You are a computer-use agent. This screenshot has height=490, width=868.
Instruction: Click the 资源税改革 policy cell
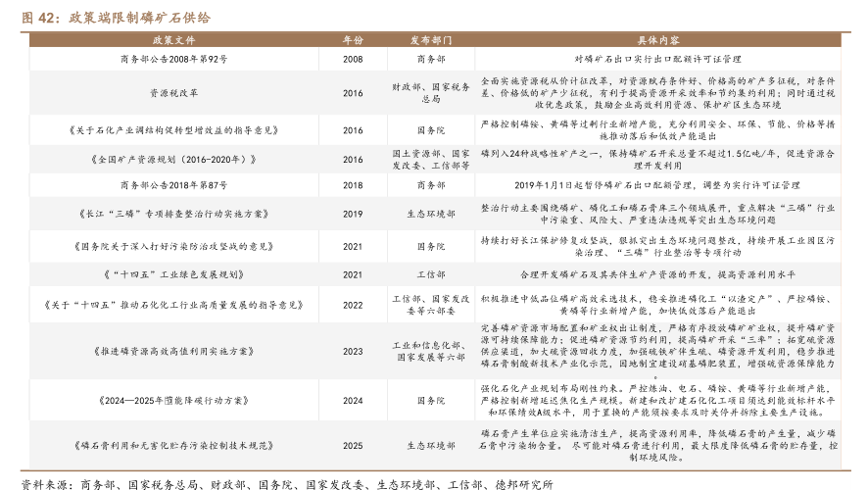point(173,93)
